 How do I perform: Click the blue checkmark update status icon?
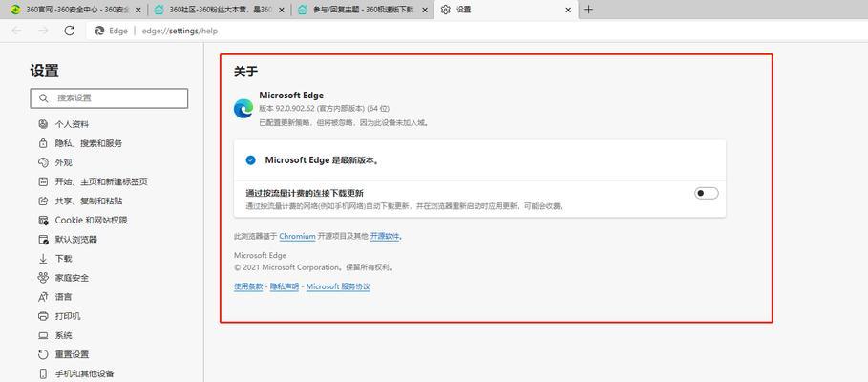click(251, 160)
